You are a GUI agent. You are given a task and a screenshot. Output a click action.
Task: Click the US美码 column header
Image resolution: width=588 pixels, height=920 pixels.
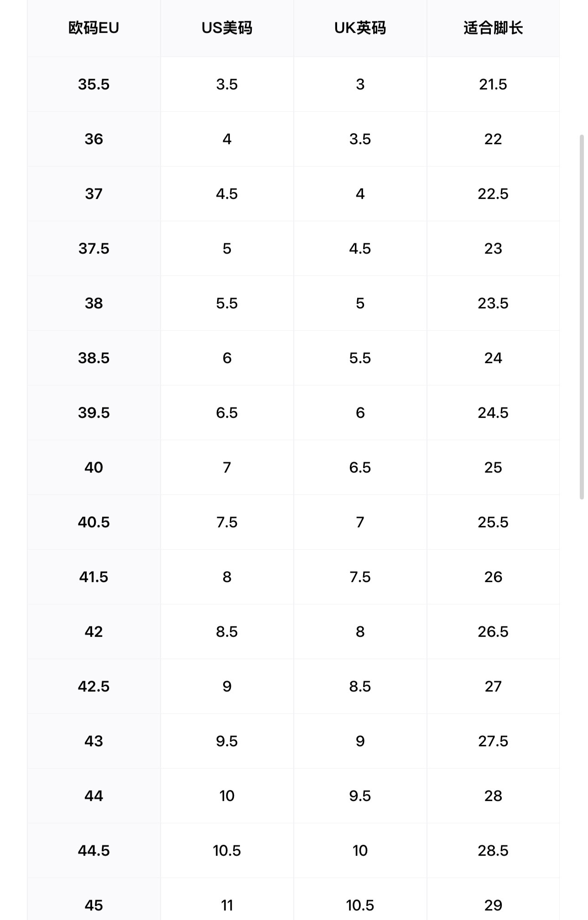coord(227,28)
